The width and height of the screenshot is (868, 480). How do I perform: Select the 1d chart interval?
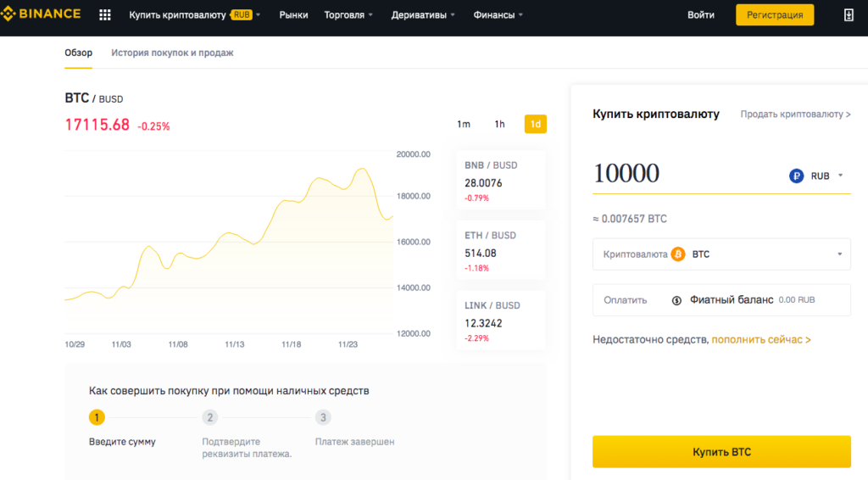click(535, 124)
